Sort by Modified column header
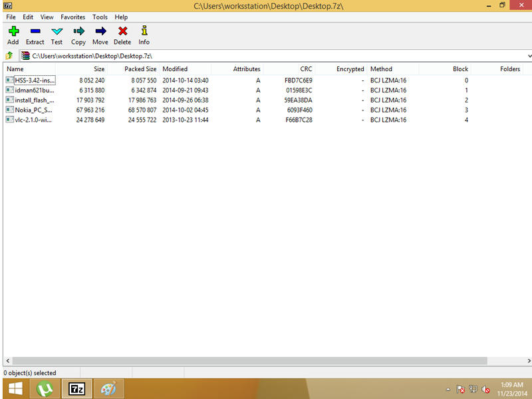 186,69
